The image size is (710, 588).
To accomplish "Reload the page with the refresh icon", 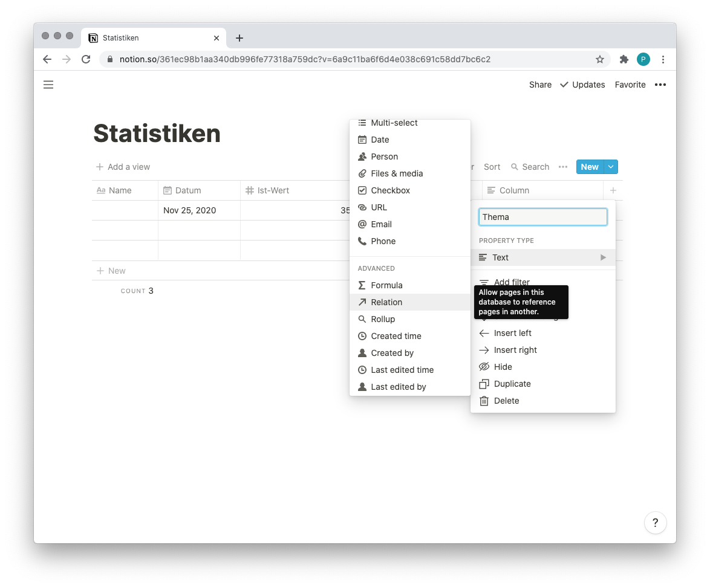I will (86, 59).
